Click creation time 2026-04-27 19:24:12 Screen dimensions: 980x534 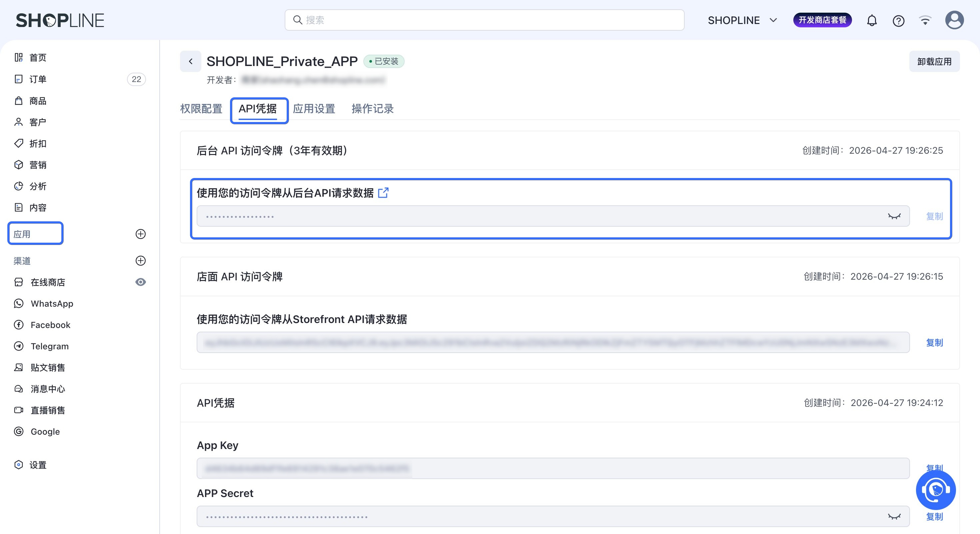(x=897, y=403)
